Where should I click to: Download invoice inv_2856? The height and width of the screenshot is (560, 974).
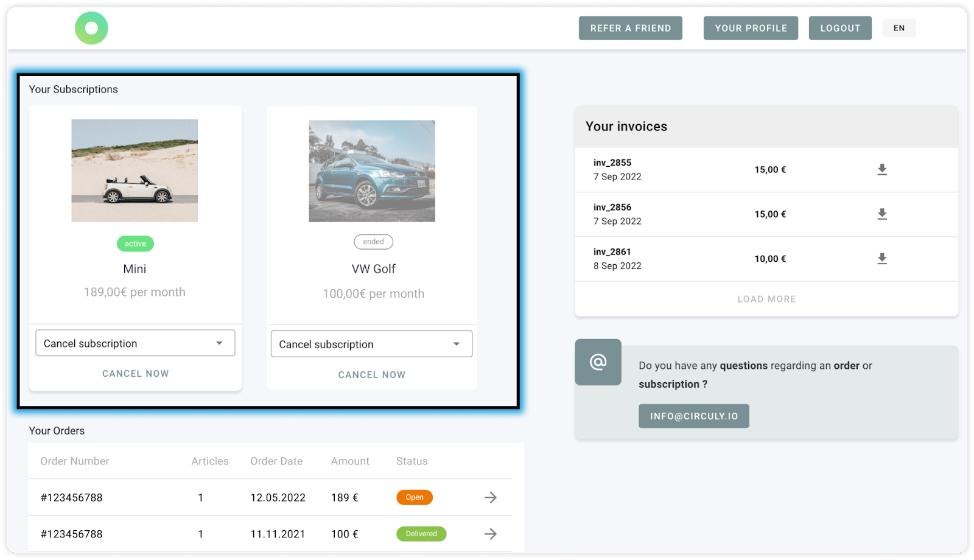(x=882, y=214)
